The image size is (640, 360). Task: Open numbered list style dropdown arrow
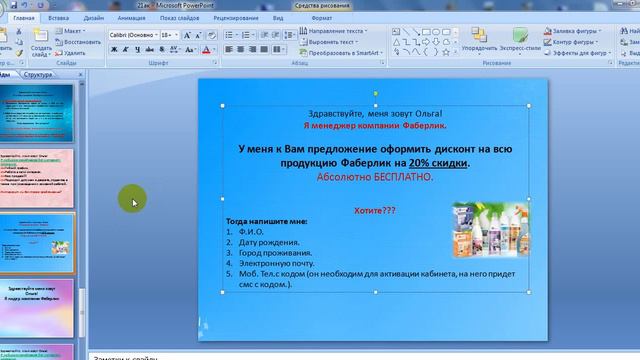point(253,35)
